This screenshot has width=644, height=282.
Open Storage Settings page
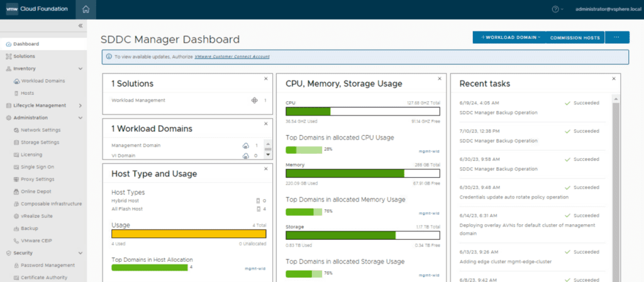[40, 142]
